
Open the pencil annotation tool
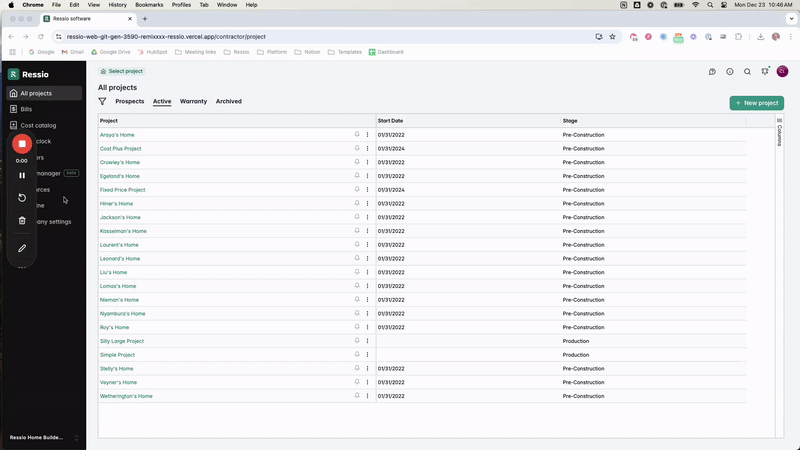(x=22, y=248)
